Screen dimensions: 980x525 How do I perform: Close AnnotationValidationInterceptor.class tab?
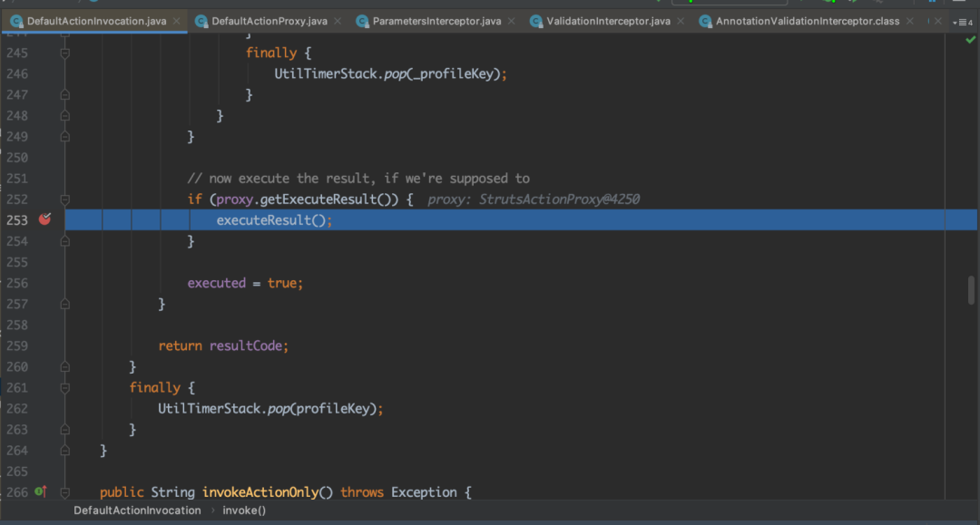tap(910, 21)
